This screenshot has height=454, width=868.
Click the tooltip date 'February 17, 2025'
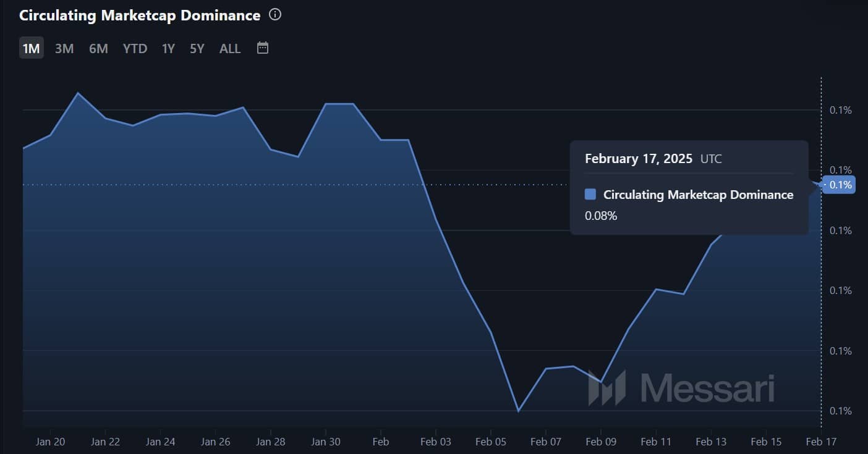pyautogui.click(x=639, y=159)
